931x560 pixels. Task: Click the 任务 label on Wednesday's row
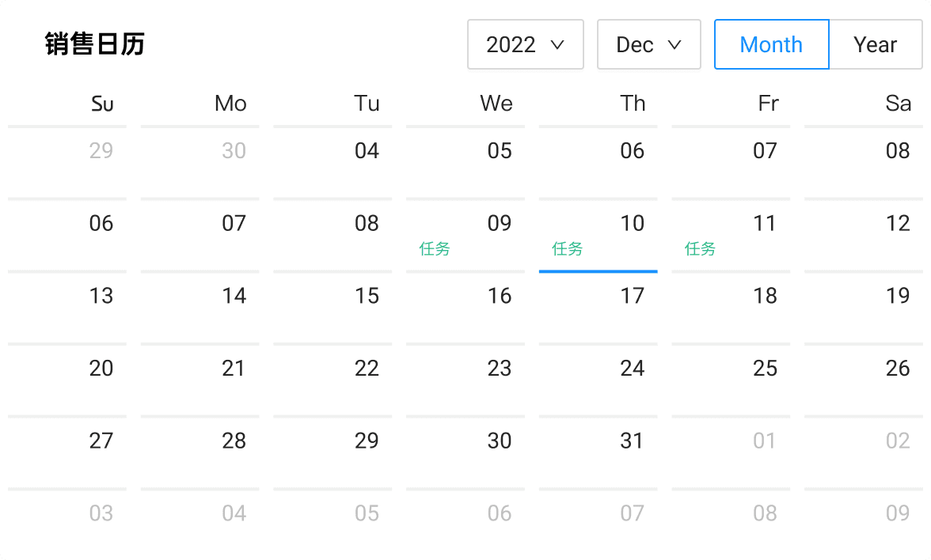pyautogui.click(x=435, y=249)
